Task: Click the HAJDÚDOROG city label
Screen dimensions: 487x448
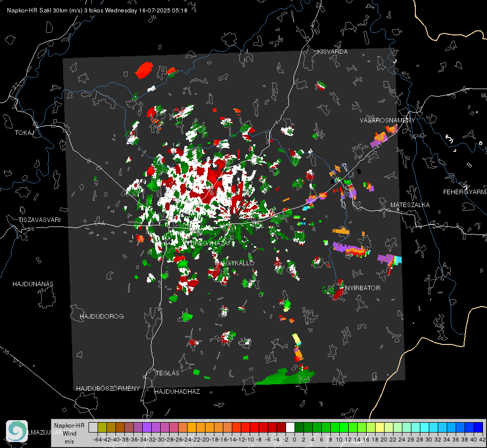Action: [x=101, y=317]
